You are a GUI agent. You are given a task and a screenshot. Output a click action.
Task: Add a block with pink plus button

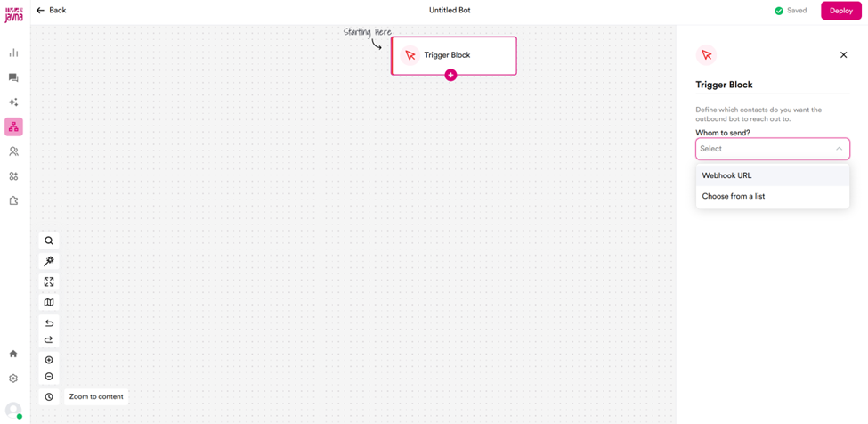450,75
